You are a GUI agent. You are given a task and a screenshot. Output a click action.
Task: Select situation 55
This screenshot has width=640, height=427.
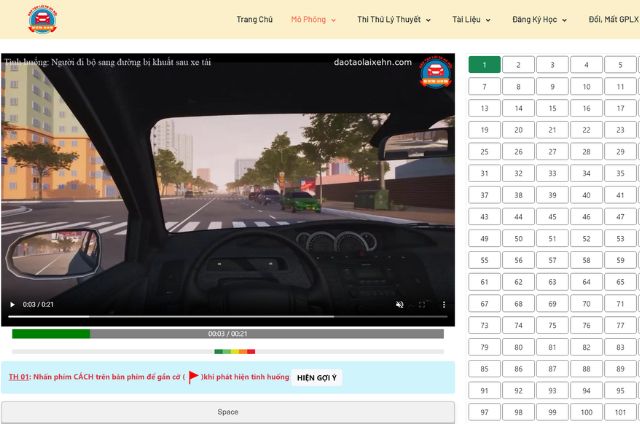(x=484, y=260)
